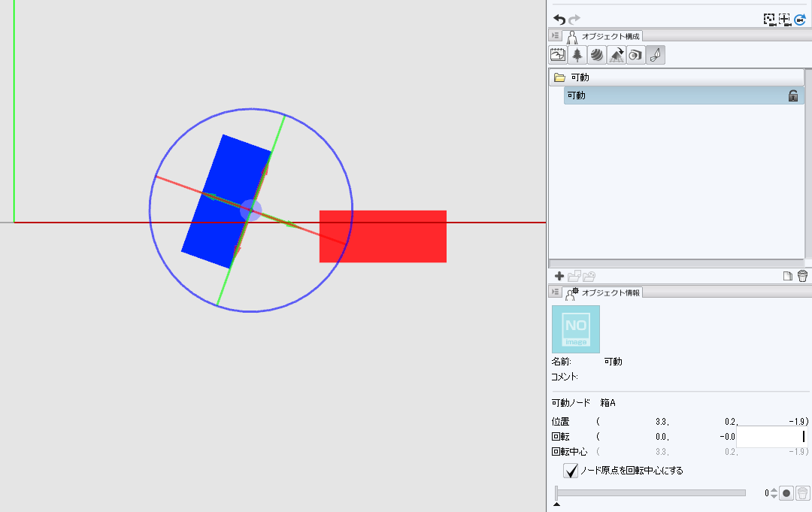812x512 pixels.
Task: Edit the 回転 Y value -0.0
Action: pyautogui.click(x=728, y=436)
